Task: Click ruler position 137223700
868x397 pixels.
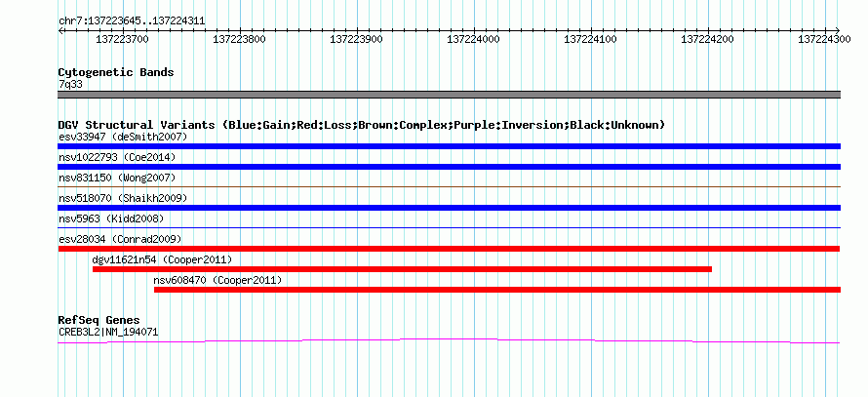Action: (x=122, y=39)
